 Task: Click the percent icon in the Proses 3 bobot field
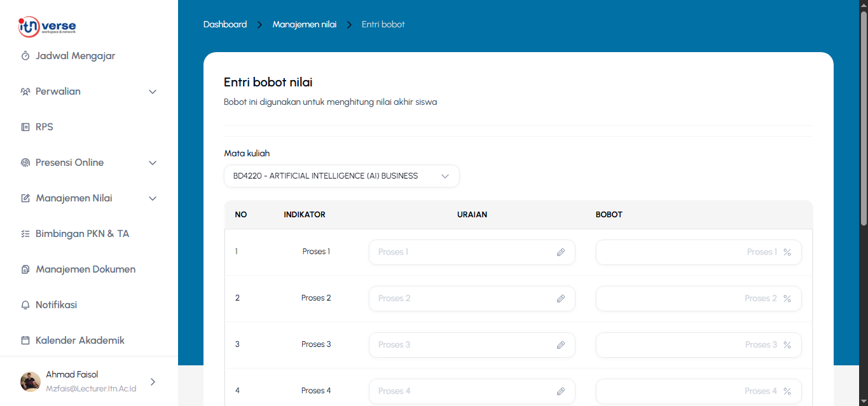787,345
